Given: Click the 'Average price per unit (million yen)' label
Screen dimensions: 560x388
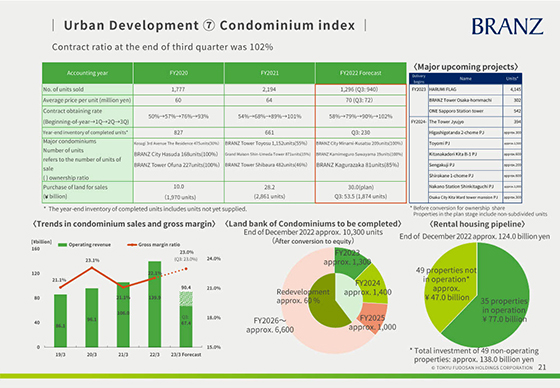Looking at the screenshot, I should [87, 100].
